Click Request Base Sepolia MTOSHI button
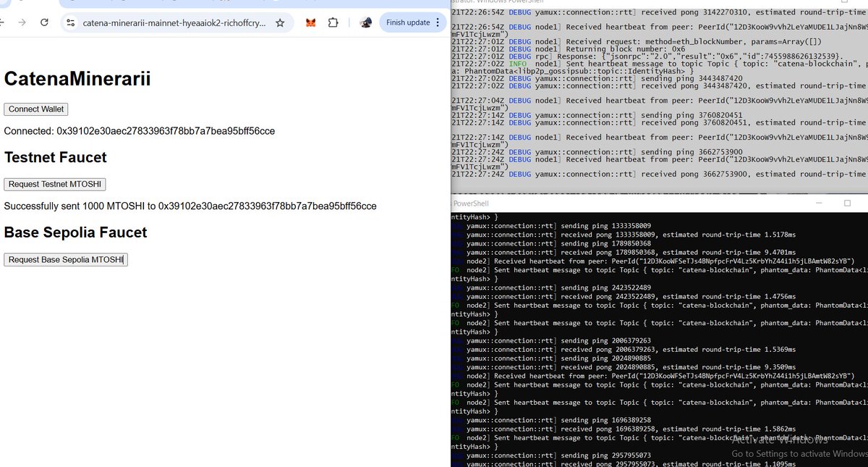Screen dimensions: 868x467 [x=66, y=259]
